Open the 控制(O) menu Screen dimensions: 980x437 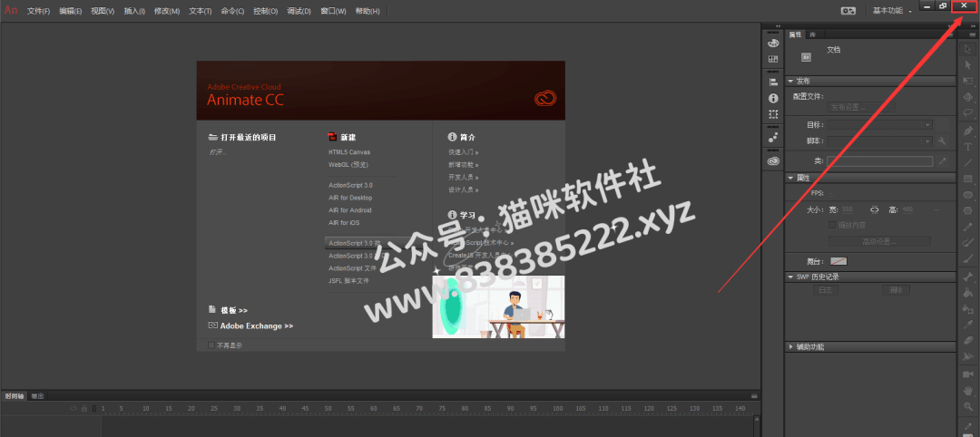(266, 11)
